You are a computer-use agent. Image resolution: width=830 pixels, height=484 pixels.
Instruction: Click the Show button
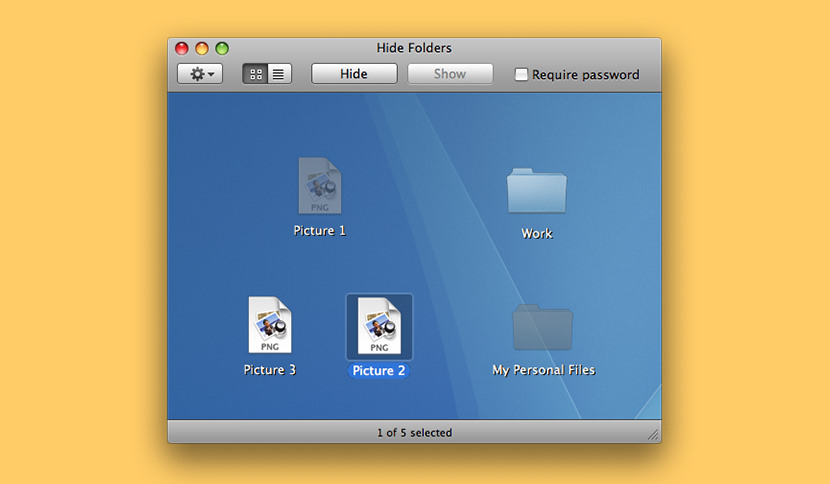(x=450, y=74)
